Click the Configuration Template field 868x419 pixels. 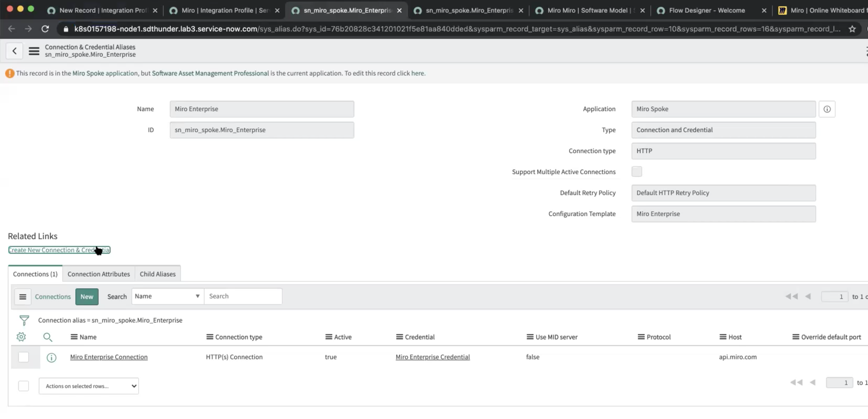[x=723, y=214]
